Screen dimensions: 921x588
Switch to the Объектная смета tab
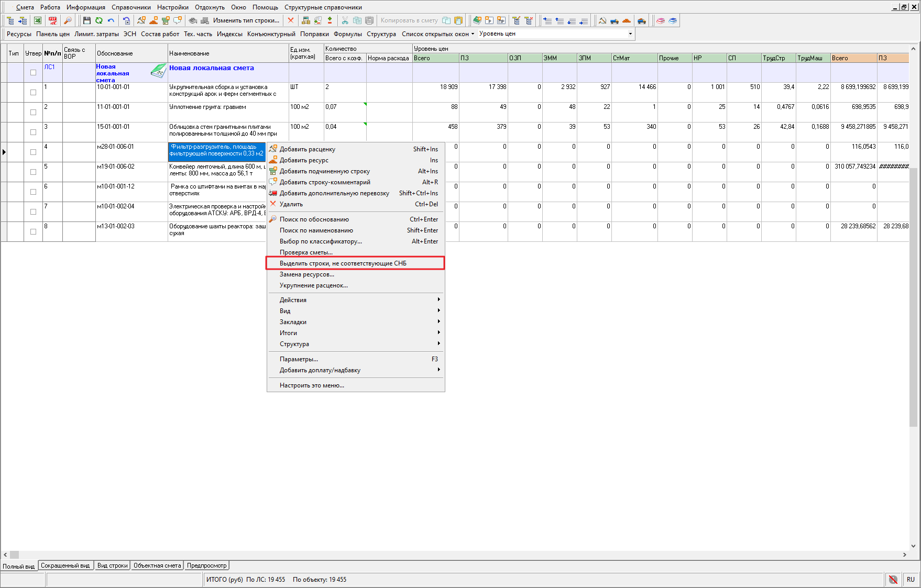coord(157,565)
